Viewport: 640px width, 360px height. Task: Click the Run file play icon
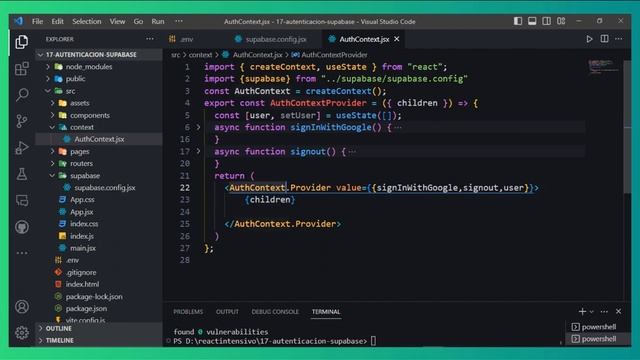pyautogui.click(x=589, y=39)
